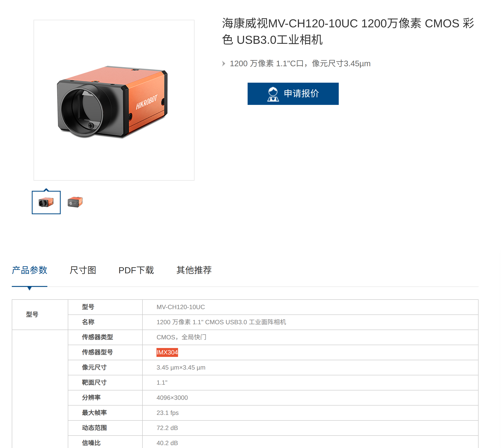
Task: Click the 4096×3000 resolution value
Action: [172, 398]
